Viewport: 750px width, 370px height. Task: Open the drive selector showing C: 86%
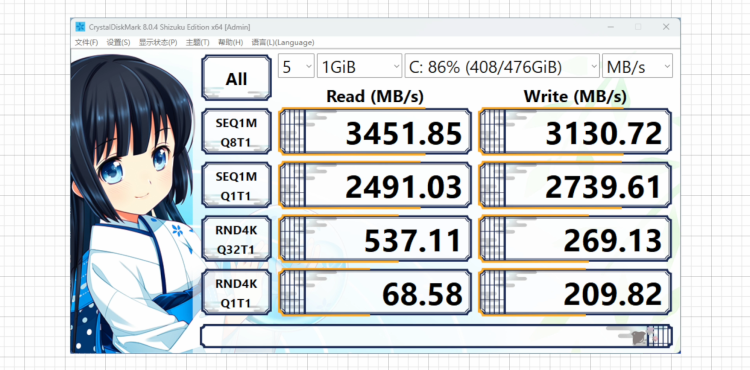pos(502,66)
